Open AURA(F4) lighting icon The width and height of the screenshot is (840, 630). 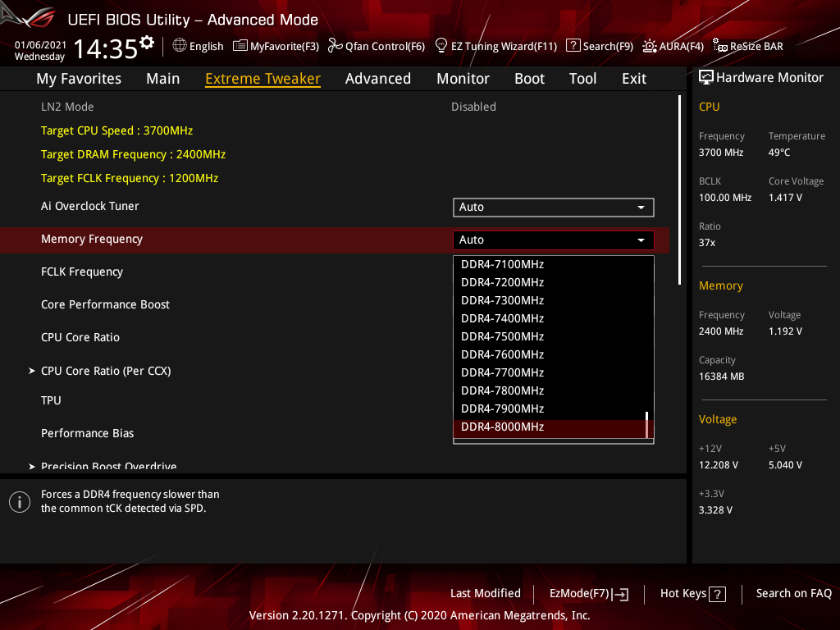tap(650, 46)
